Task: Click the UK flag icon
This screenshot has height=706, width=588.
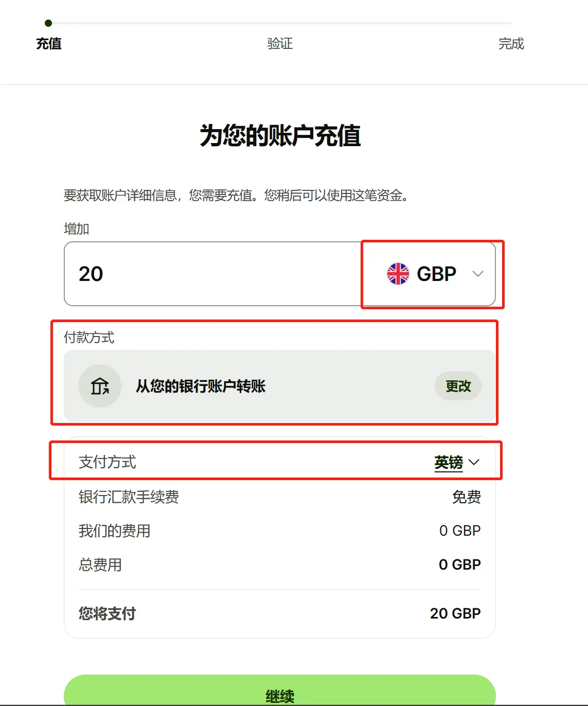Action: [398, 274]
